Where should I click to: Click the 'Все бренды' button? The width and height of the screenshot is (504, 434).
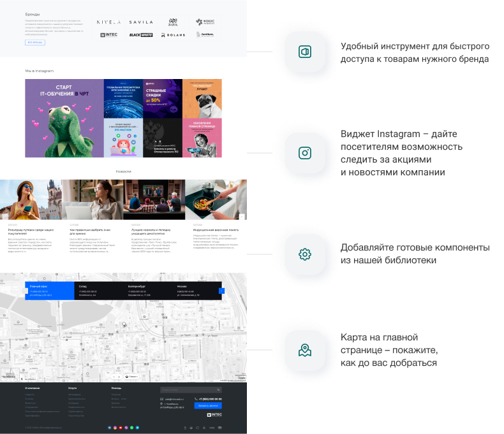pyautogui.click(x=35, y=43)
